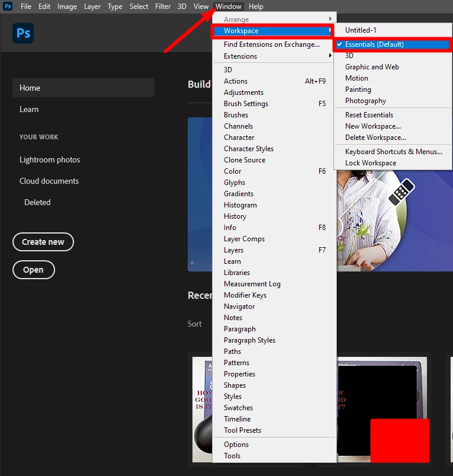This screenshot has width=453, height=476.
Task: Open the Help menu
Action: click(256, 7)
